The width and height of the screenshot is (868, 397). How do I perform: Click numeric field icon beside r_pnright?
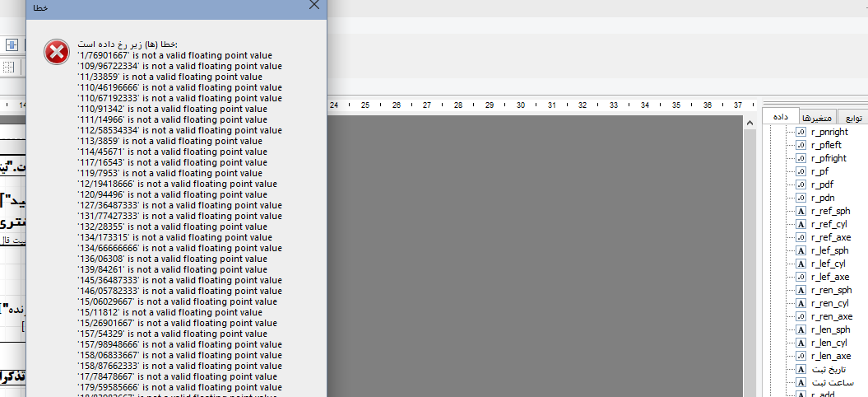coord(800,132)
